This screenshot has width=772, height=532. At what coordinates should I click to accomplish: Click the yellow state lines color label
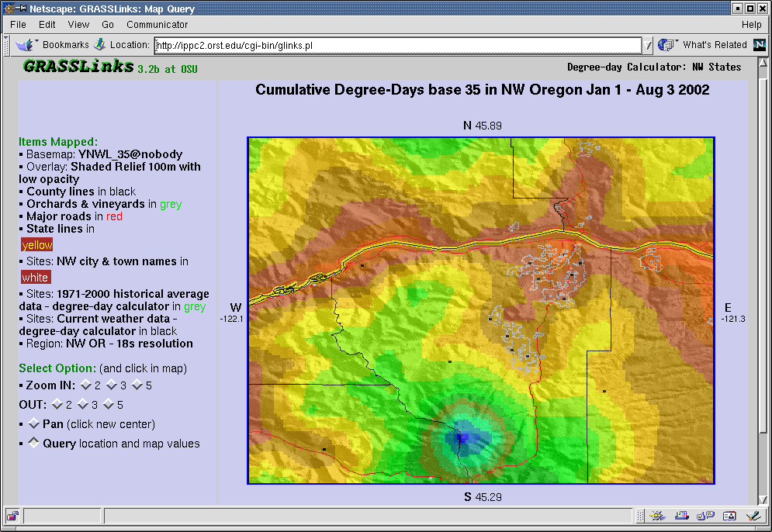tap(37, 245)
